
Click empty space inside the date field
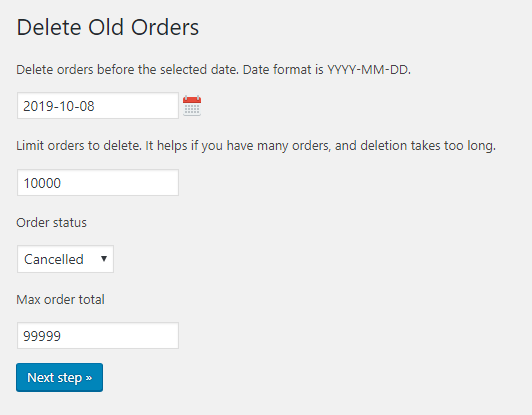[136, 106]
